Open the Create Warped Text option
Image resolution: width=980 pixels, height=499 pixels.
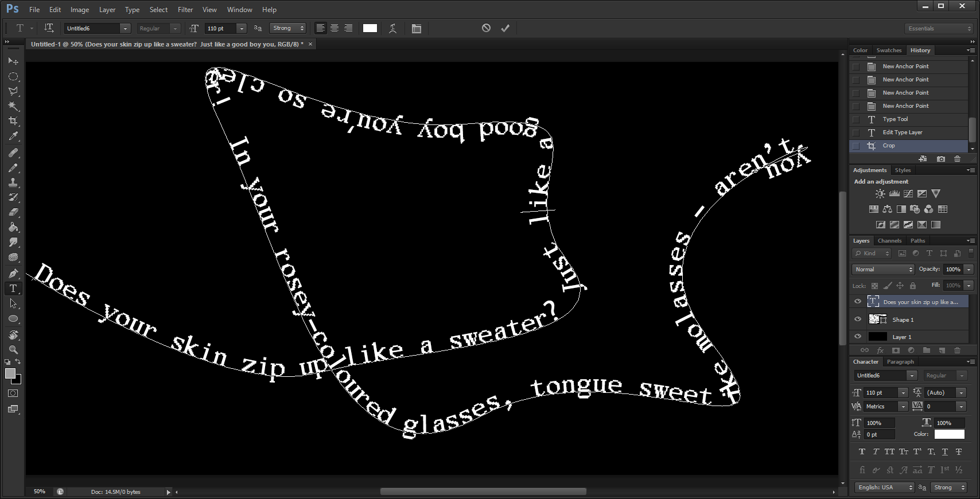coord(393,28)
